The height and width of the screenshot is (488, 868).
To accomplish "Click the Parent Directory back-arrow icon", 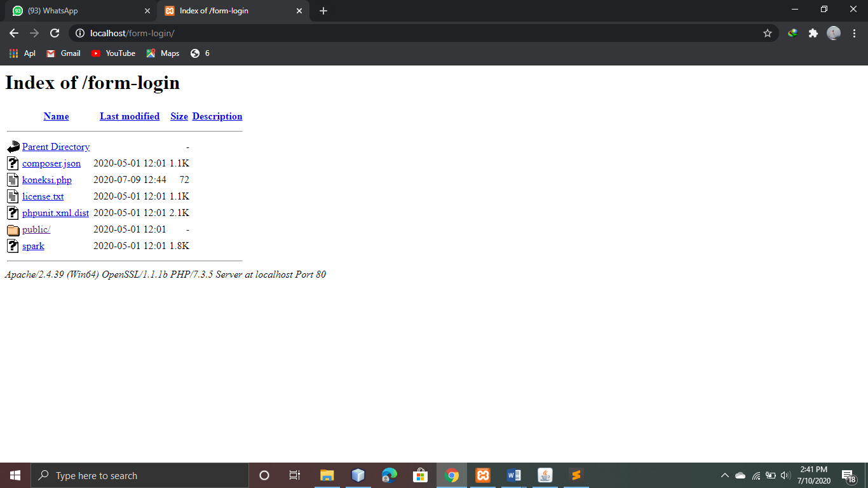I will (x=13, y=147).
